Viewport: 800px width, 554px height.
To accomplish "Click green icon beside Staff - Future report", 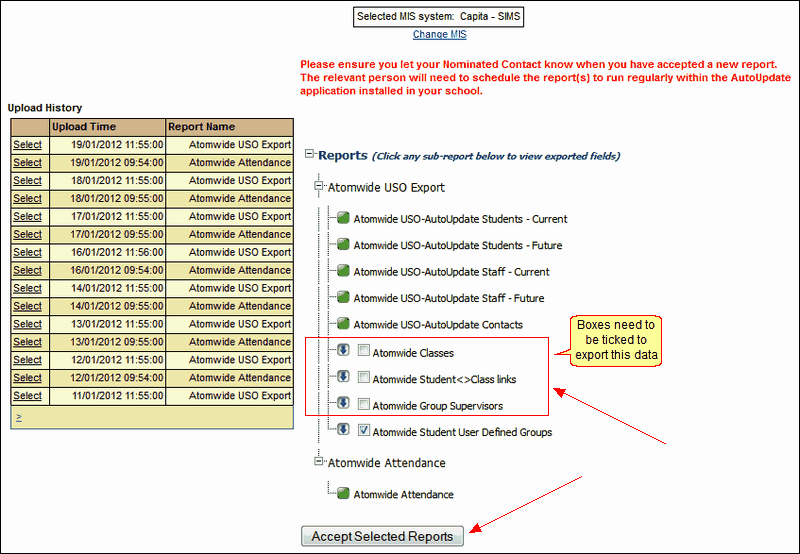I will click(343, 297).
